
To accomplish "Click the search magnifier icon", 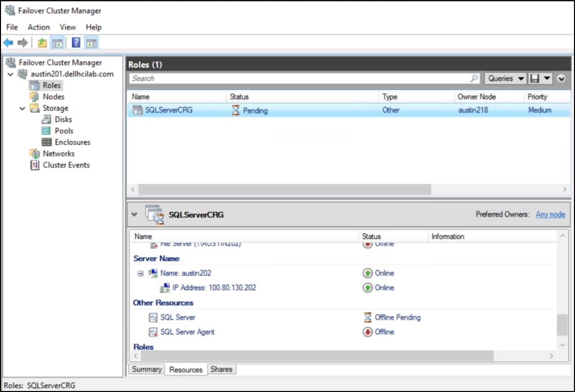I will tap(474, 78).
